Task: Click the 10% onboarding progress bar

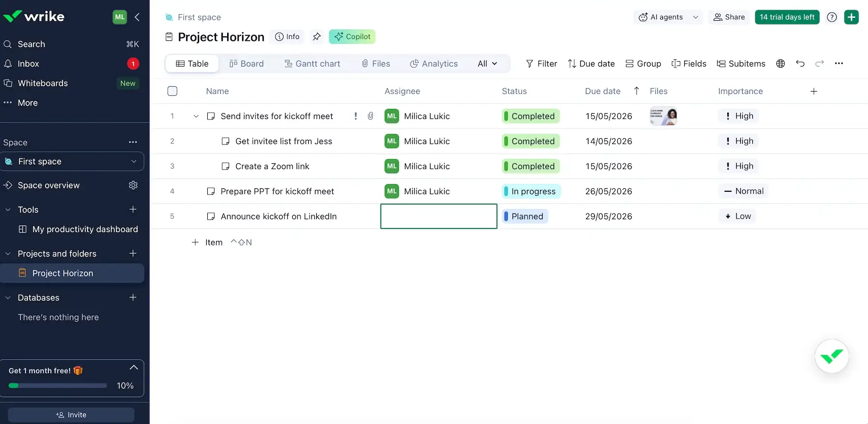Action: [x=57, y=385]
